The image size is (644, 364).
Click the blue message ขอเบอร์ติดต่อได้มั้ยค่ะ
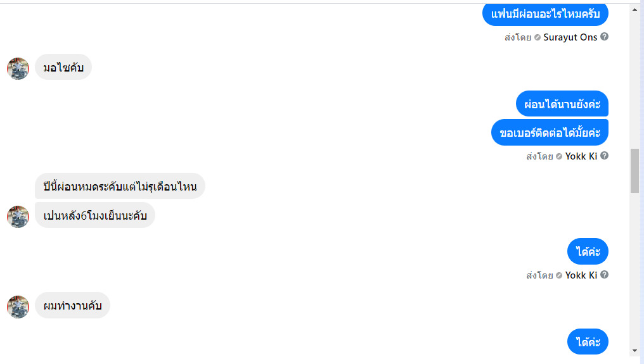click(550, 133)
